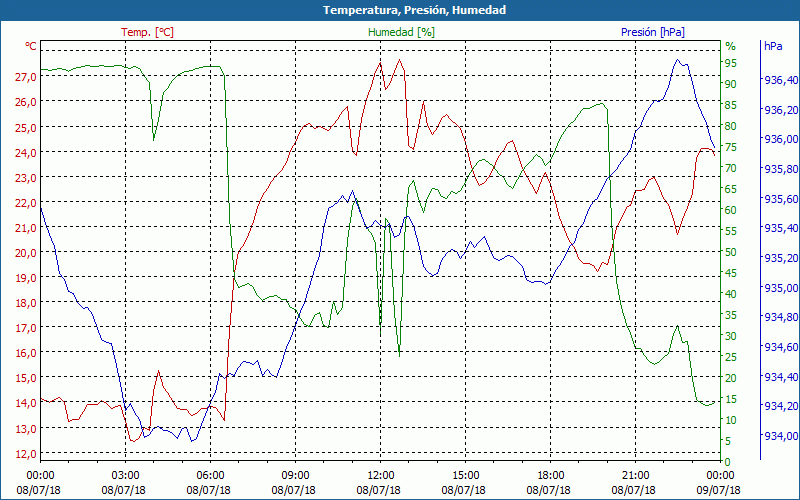The width and height of the screenshot is (800, 500).
Task: Click green humidity axis value "80"
Action: (x=731, y=126)
